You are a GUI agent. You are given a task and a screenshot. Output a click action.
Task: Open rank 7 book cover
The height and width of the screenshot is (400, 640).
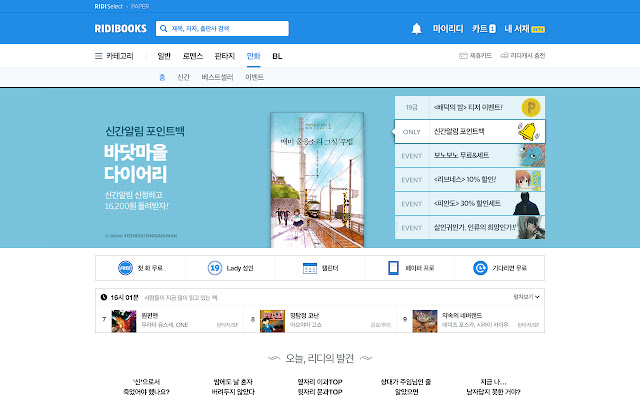point(124,321)
